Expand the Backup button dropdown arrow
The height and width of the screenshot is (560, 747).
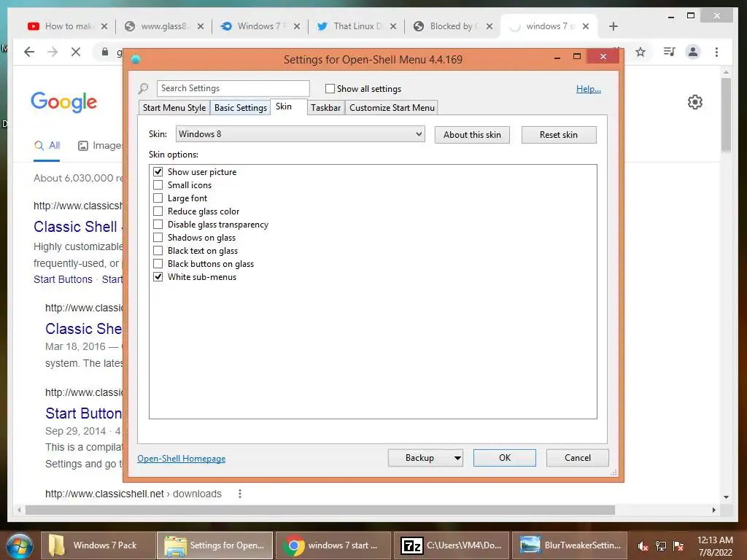coord(457,458)
